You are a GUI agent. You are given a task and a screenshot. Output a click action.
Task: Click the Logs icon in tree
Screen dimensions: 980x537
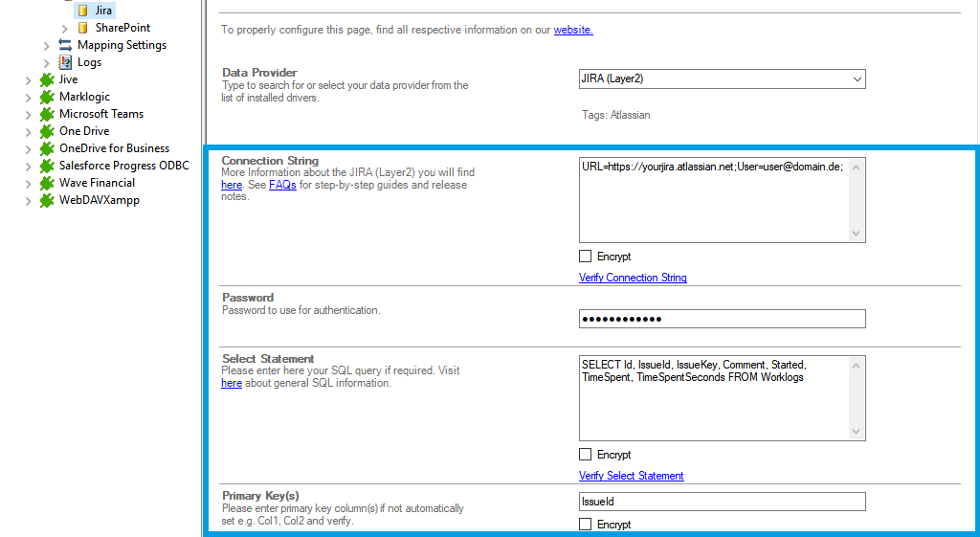65,62
